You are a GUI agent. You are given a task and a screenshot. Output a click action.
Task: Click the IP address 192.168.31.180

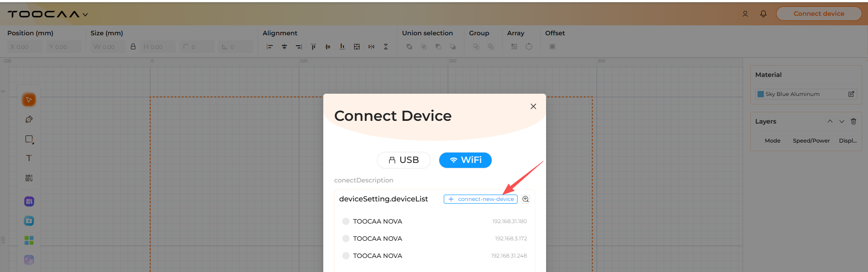coord(509,221)
